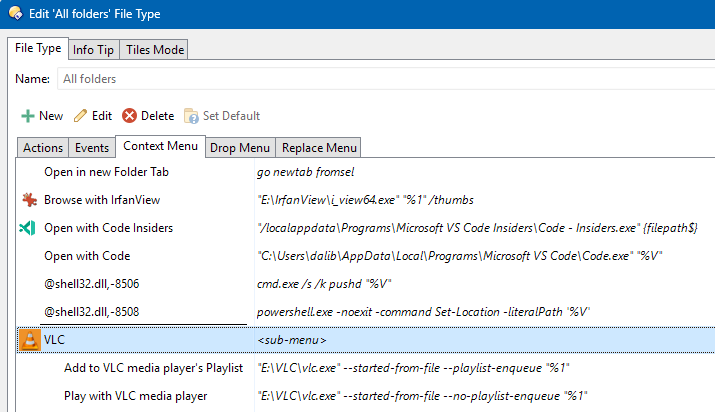
Task: Click the VS Code Insiders icon
Action: tap(27, 227)
